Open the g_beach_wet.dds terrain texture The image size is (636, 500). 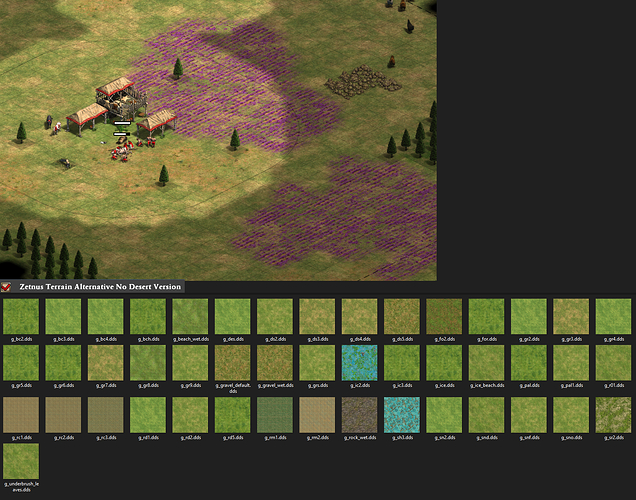[188, 316]
